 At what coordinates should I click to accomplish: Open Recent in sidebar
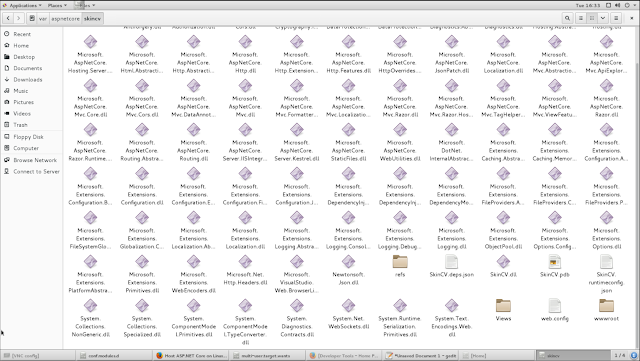click(x=22, y=34)
